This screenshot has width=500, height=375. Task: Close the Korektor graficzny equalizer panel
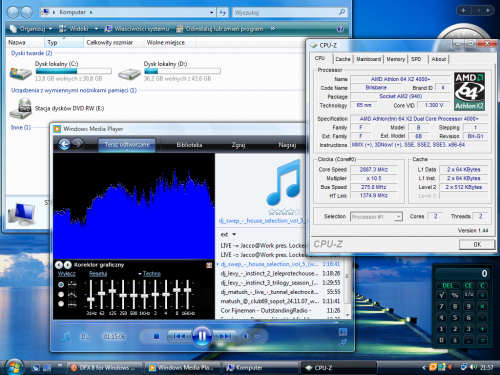pos(209,265)
